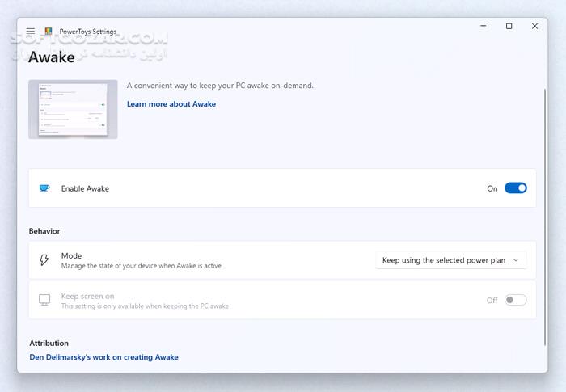Viewport: 566px width, 392px height.
Task: Click the 'PowerToys Settings' window title
Action: 88,32
